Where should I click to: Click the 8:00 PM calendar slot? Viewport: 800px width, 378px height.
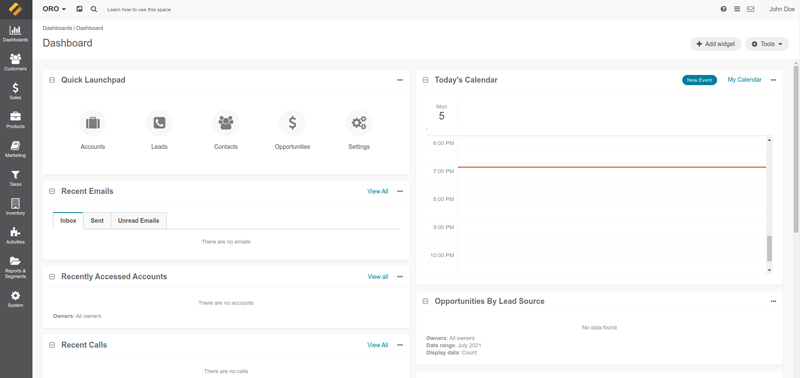point(612,199)
